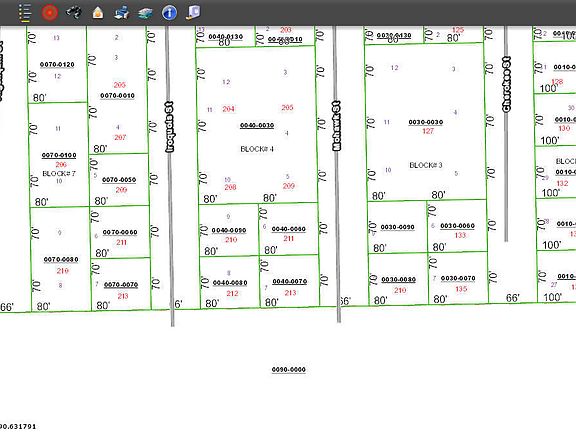Click red address number 135
The height and width of the screenshot is (432, 576).
point(461,289)
